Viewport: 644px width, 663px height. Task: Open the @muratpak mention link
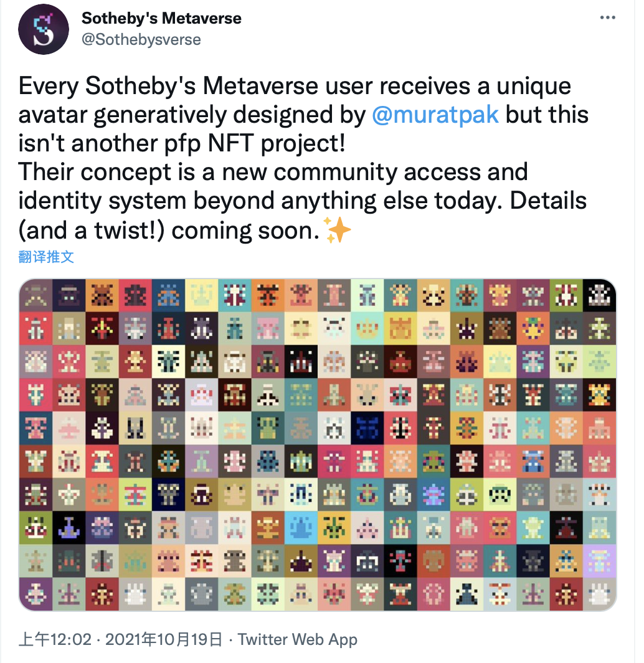[x=435, y=115]
